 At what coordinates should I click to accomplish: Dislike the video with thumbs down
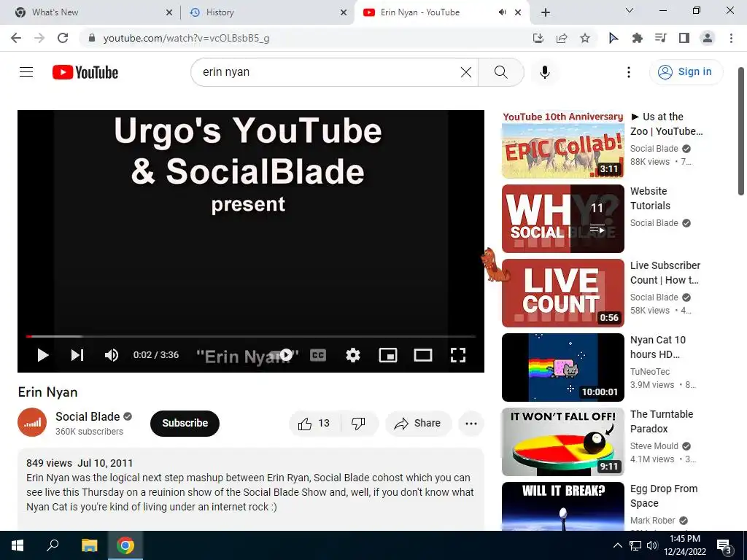(359, 424)
